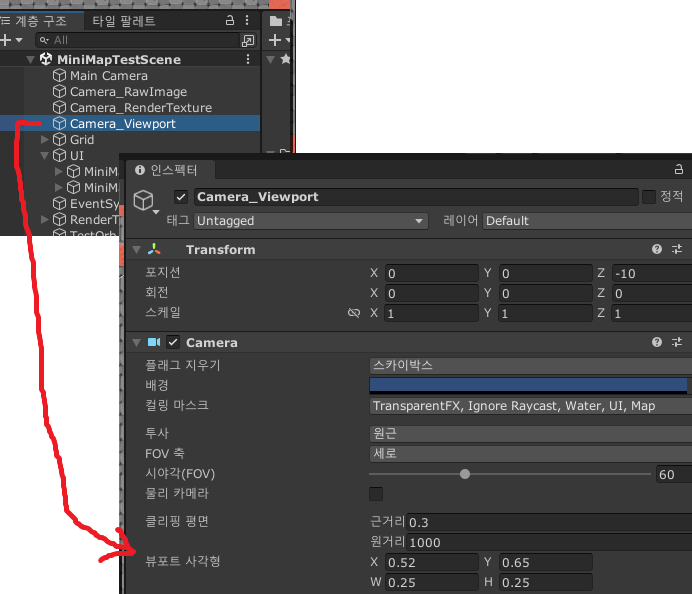Open Transform component presets settings icon

[x=677, y=249]
